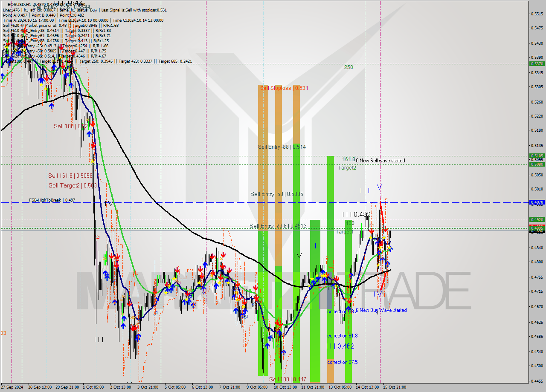Click the green 0.5370 price tag
Viewport: 546px width, 392px height.
pyautogui.click(x=537, y=63)
